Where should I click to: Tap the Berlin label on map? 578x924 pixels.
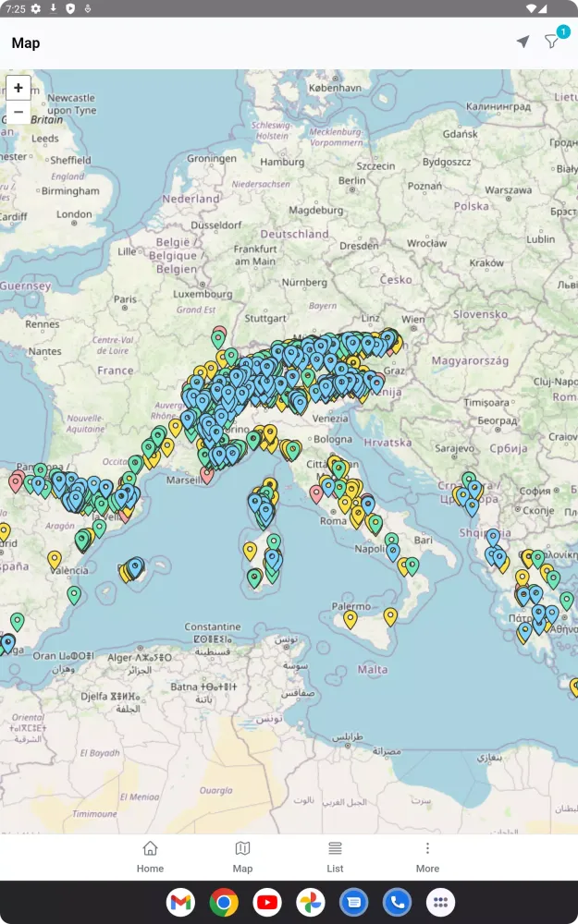tap(352, 180)
